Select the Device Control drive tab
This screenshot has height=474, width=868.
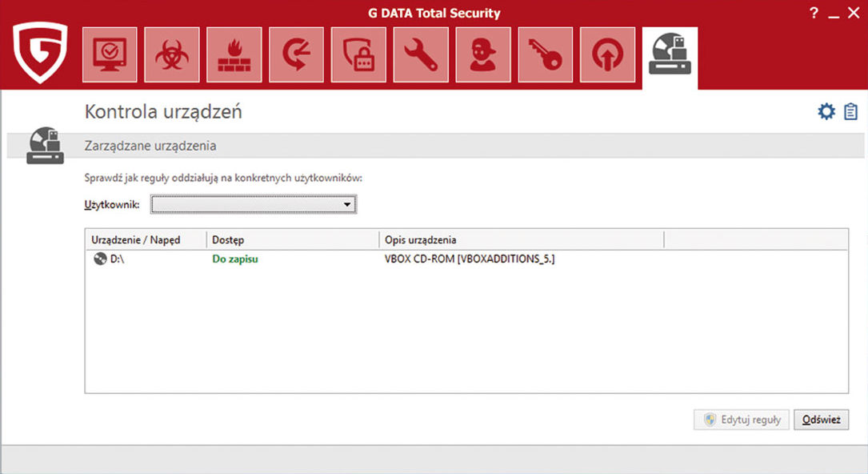pos(670,56)
